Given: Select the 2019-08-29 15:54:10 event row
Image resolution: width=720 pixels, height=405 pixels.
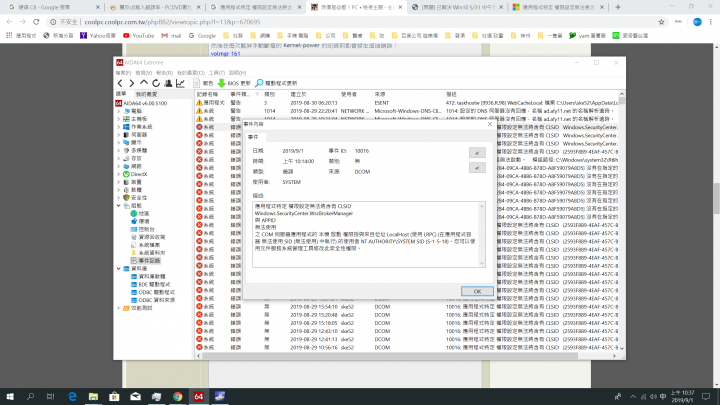Looking at the screenshot, I should 407,307.
